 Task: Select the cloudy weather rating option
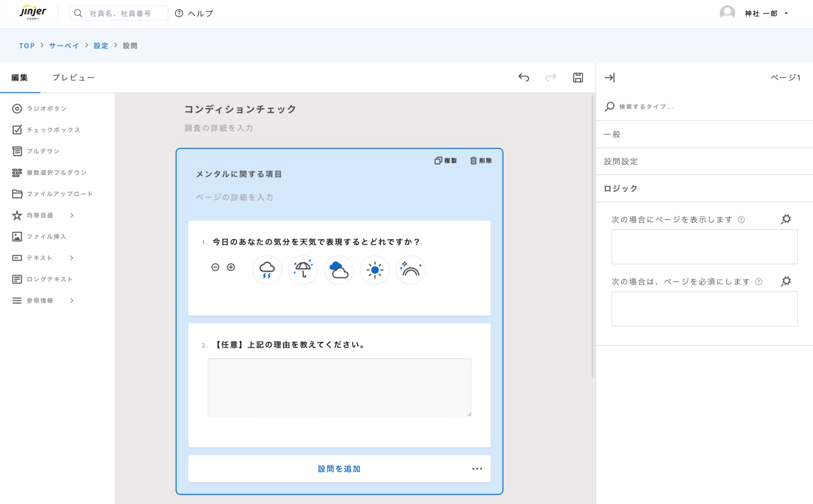coord(339,270)
